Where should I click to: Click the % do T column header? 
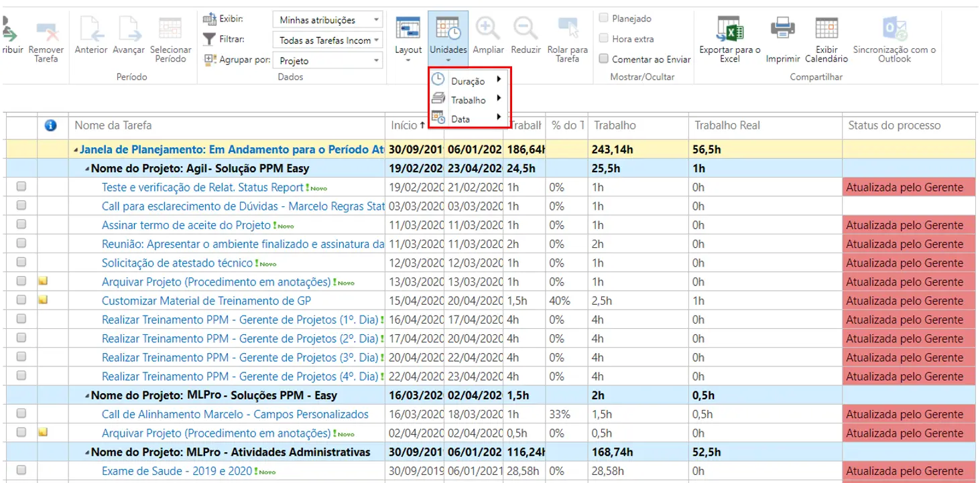566,125
